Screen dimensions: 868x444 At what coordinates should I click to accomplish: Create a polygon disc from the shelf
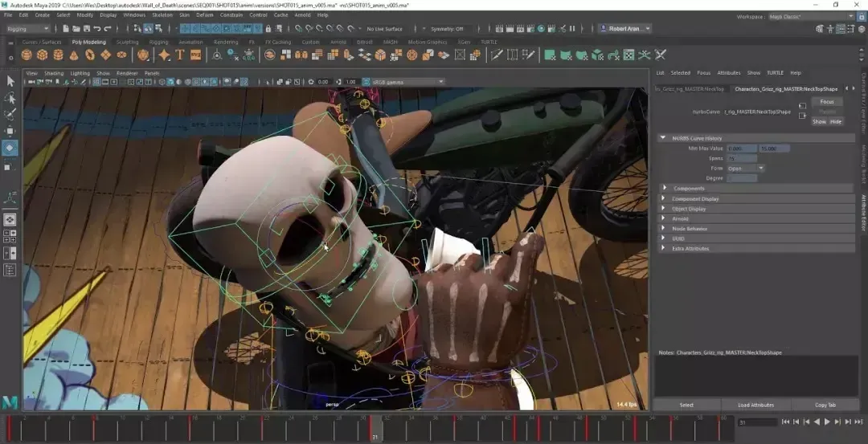coord(122,55)
